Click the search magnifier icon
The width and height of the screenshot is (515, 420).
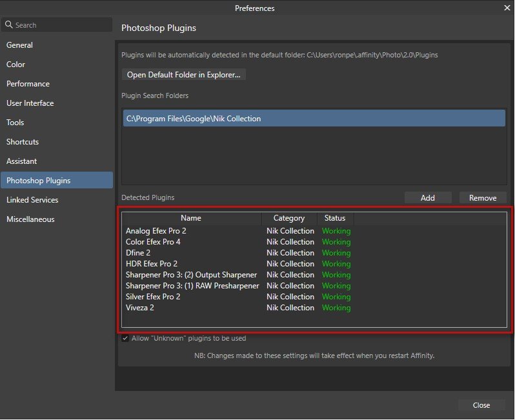click(x=9, y=25)
